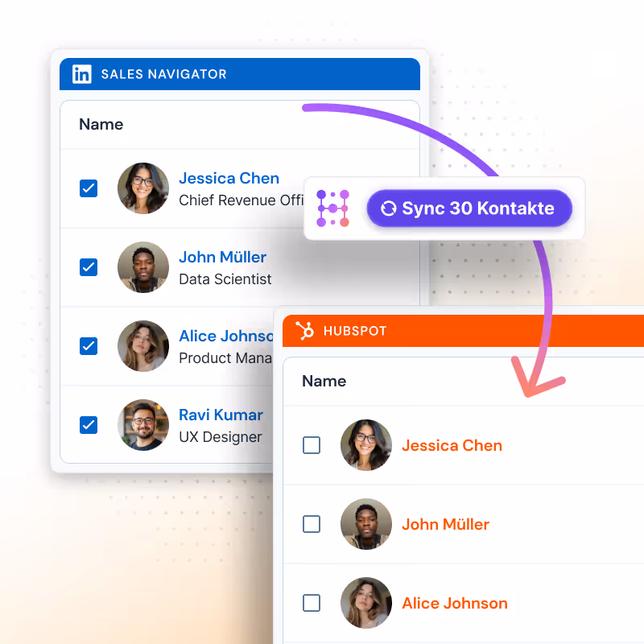Image resolution: width=644 pixels, height=644 pixels.
Task: Click John Müller's avatar in Sales Navigator
Action: click(143, 267)
